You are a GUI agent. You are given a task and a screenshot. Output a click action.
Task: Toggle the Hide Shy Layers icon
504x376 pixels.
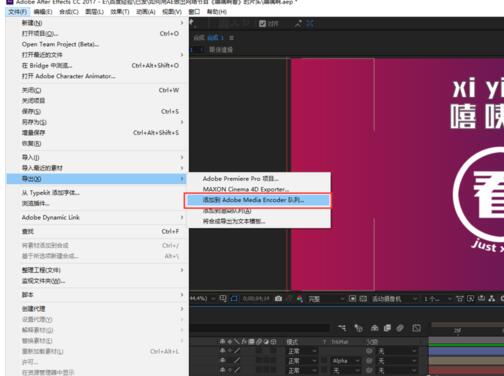coord(374,328)
